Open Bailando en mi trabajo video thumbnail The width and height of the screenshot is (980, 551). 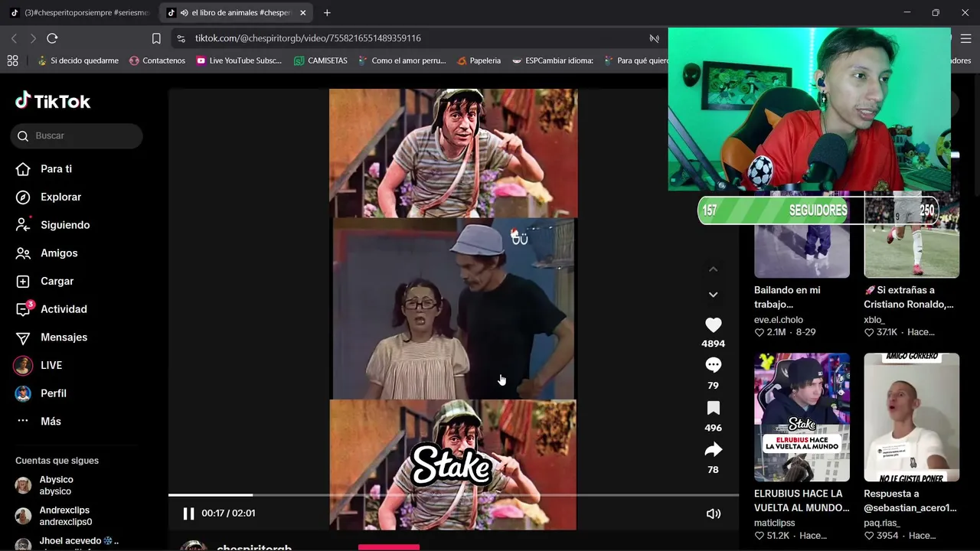pos(802,234)
